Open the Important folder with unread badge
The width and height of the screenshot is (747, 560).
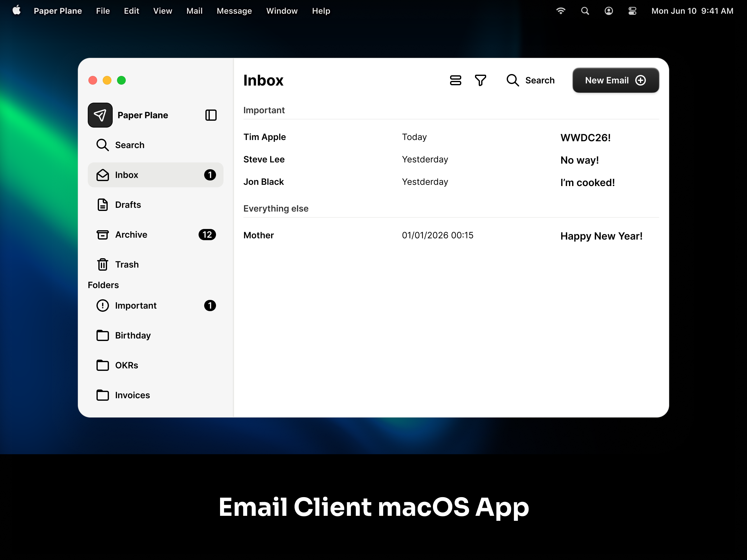tap(103, 306)
